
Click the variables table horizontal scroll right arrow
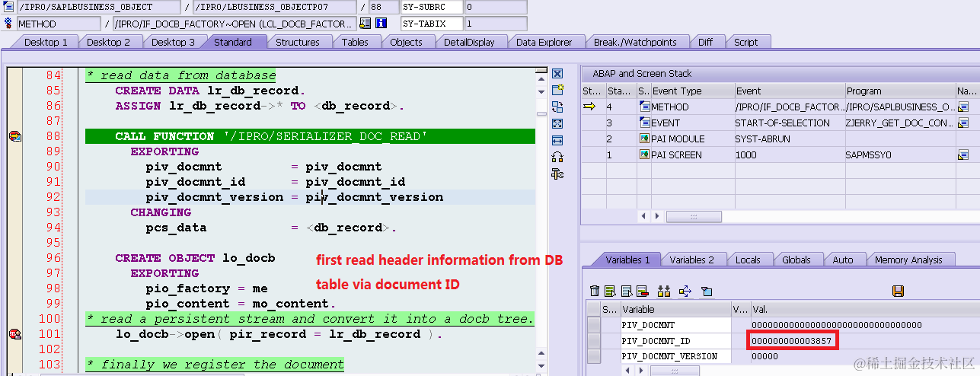pos(640,370)
